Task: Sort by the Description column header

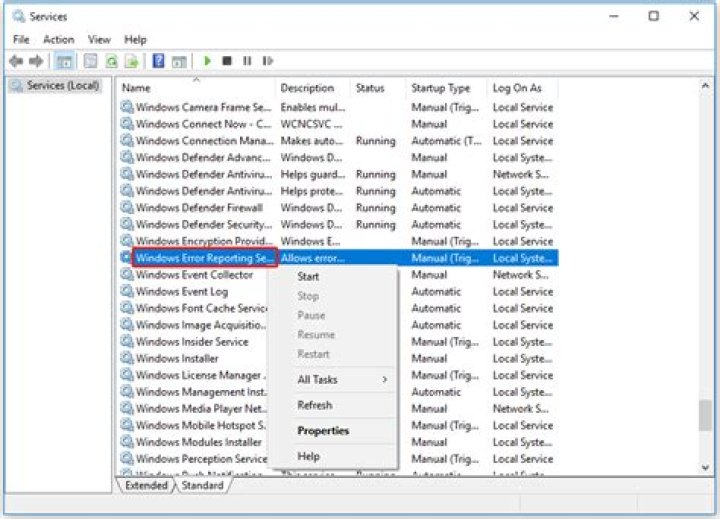Action: click(313, 88)
